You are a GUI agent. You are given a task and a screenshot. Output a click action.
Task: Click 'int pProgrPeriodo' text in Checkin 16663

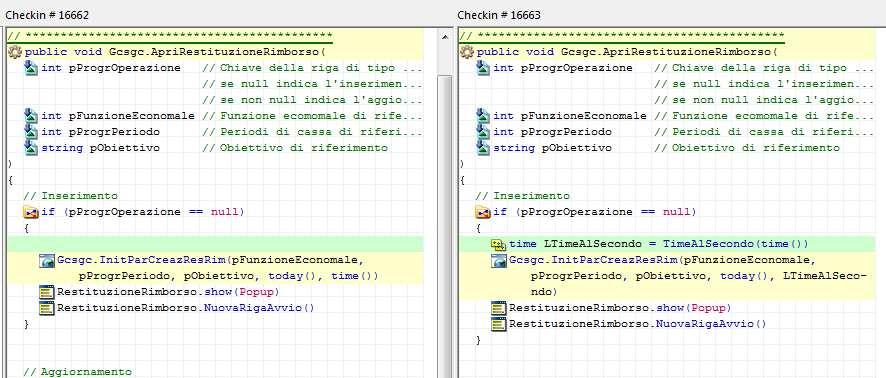(x=553, y=132)
